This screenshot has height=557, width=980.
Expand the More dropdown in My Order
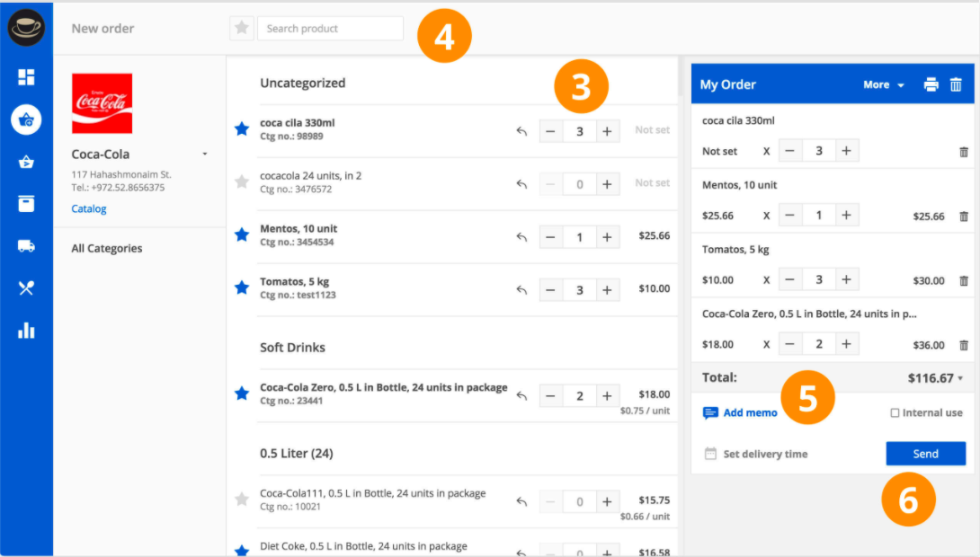(883, 84)
